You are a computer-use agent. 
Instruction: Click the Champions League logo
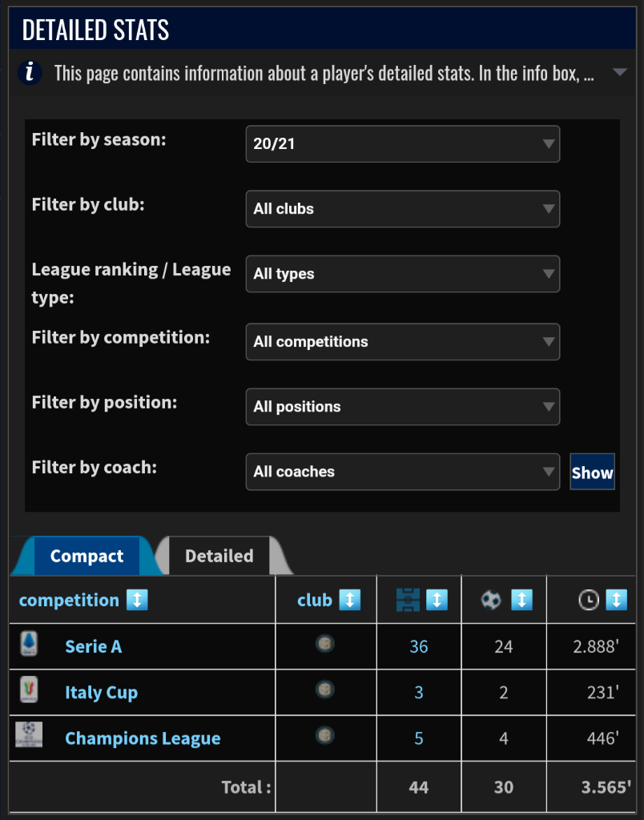pos(29,736)
